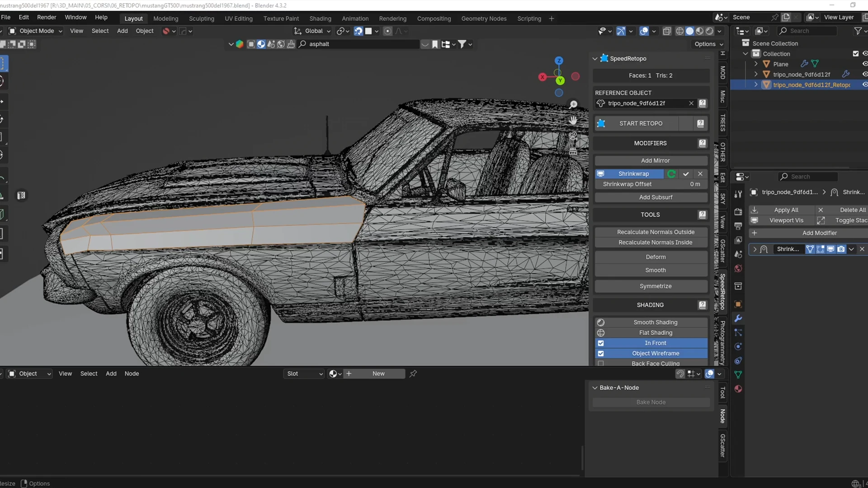The image size is (868, 488).
Task: Click Add Modifier in properties panel
Action: (809, 233)
